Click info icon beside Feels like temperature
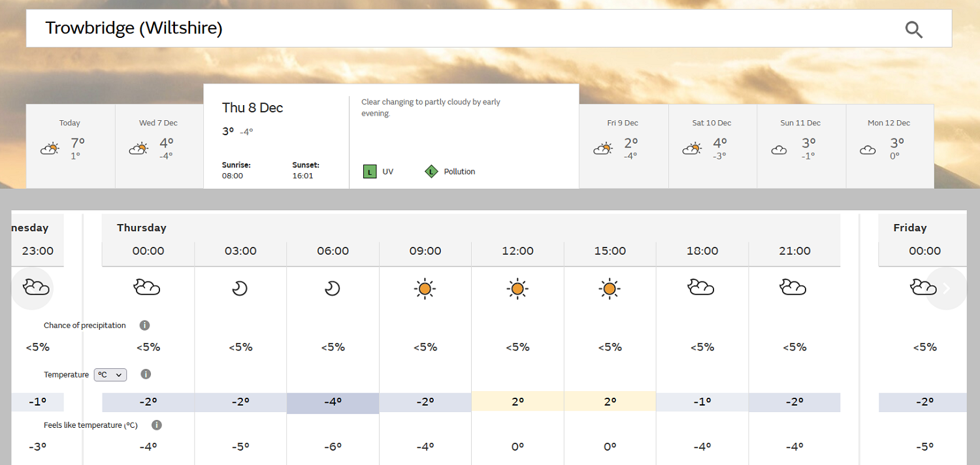Viewport: 980px width, 465px height. 157,425
